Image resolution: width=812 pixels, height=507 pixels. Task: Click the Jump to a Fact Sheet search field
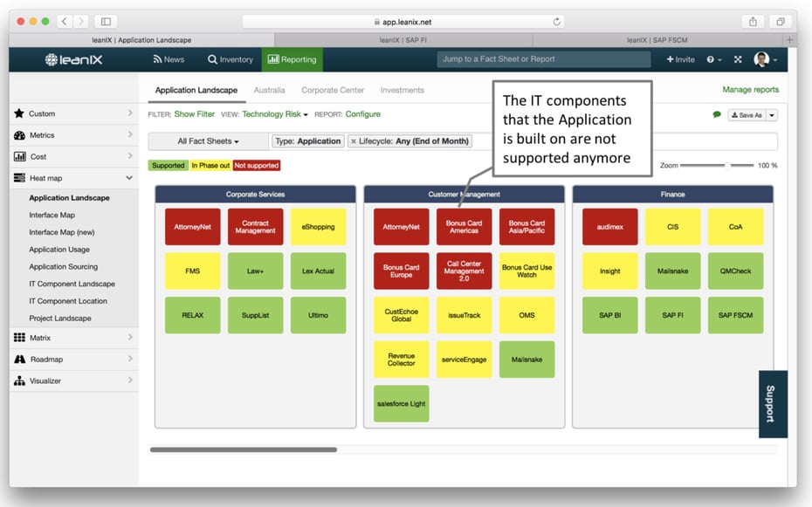544,59
